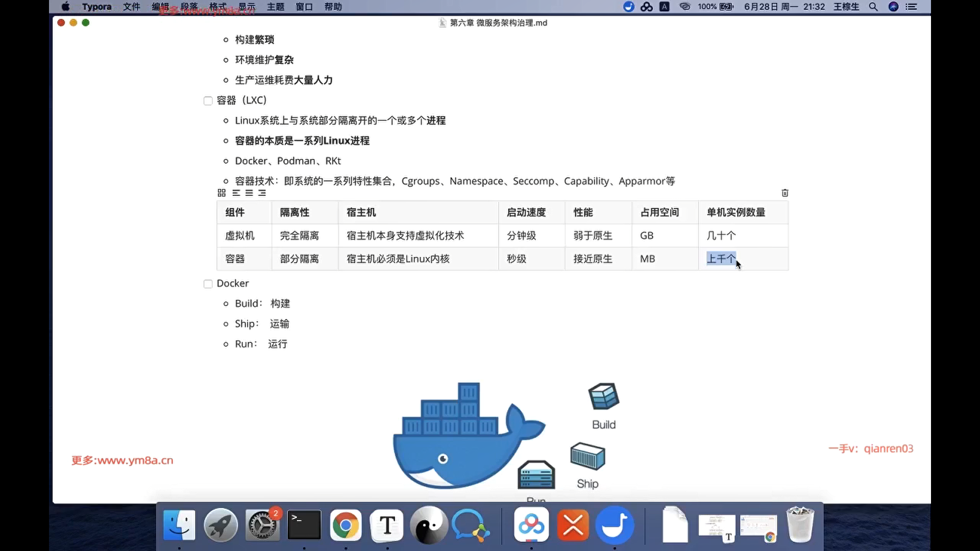Center align the table column
The image size is (980, 551).
[249, 193]
